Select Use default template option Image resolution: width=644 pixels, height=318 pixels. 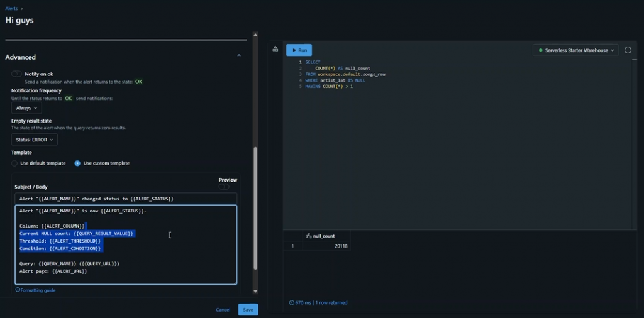click(15, 163)
